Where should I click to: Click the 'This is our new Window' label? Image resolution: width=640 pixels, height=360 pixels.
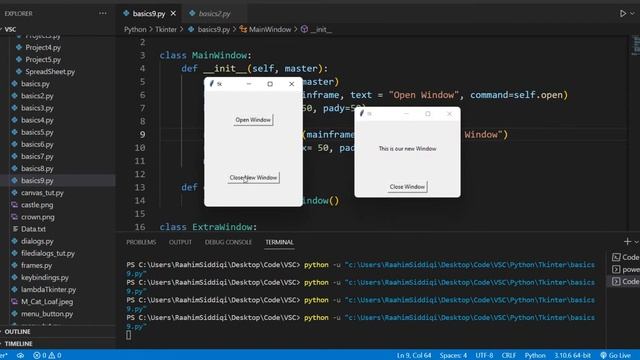(407, 149)
